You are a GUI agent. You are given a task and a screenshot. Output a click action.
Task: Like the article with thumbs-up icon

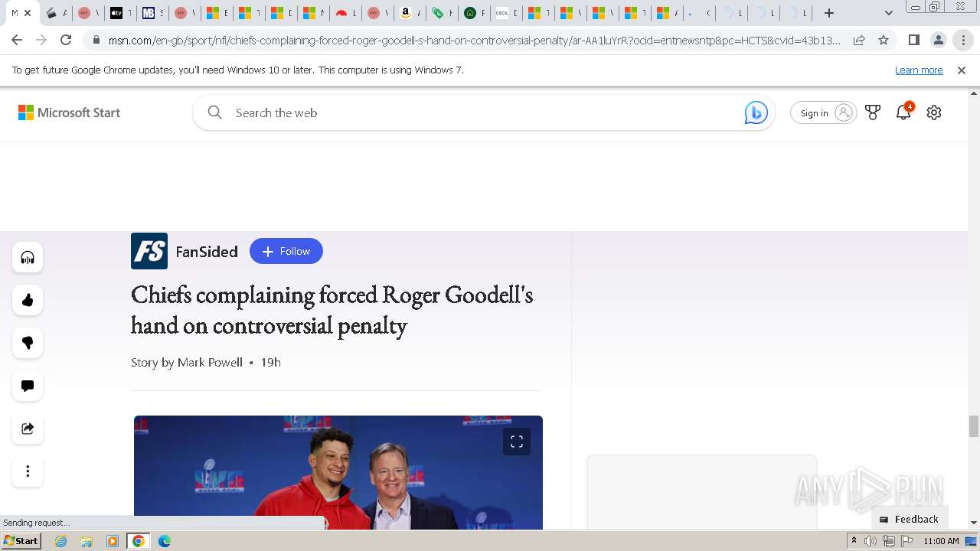pyautogui.click(x=28, y=300)
